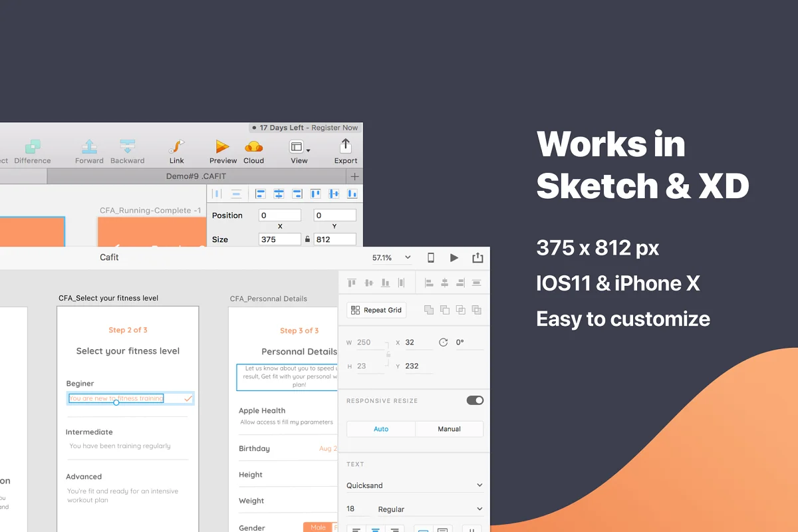This screenshot has width=798, height=532.
Task: Align right edges in Sketch inspector
Action: [x=297, y=194]
